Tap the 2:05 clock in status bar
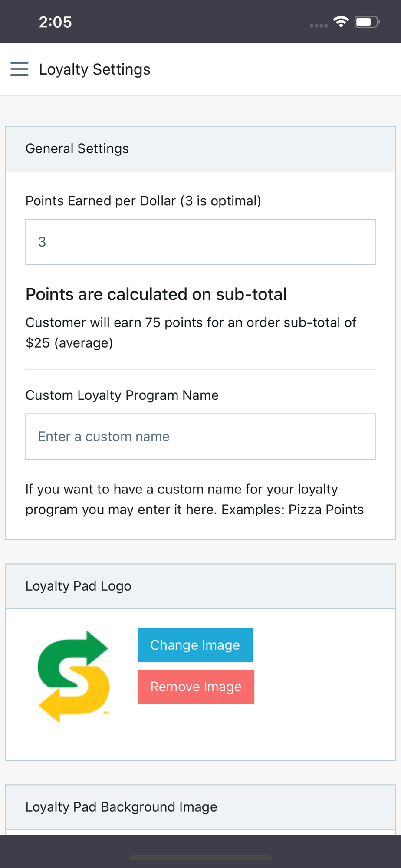 [x=55, y=22]
